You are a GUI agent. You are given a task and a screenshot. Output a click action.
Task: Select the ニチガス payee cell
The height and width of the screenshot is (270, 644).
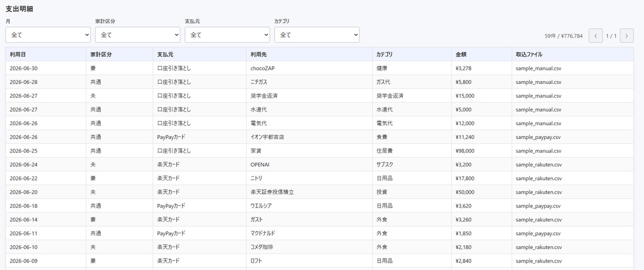[x=309, y=82]
